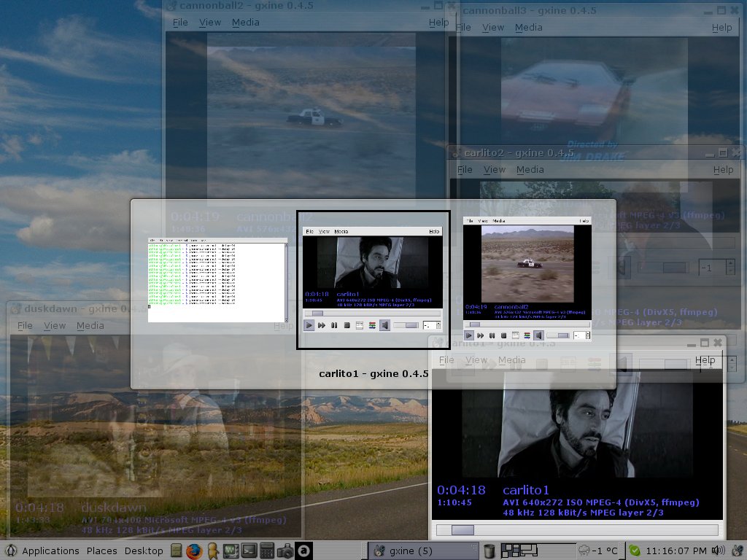Click the last tray icon after the volume
Screen dimensions: 747x560
[x=737, y=551]
